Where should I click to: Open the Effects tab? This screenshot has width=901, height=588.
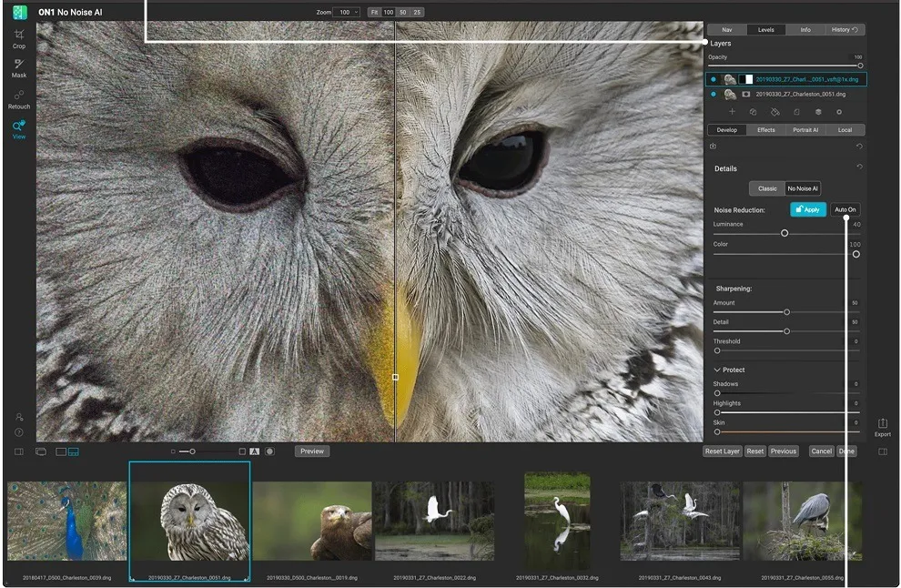point(766,130)
